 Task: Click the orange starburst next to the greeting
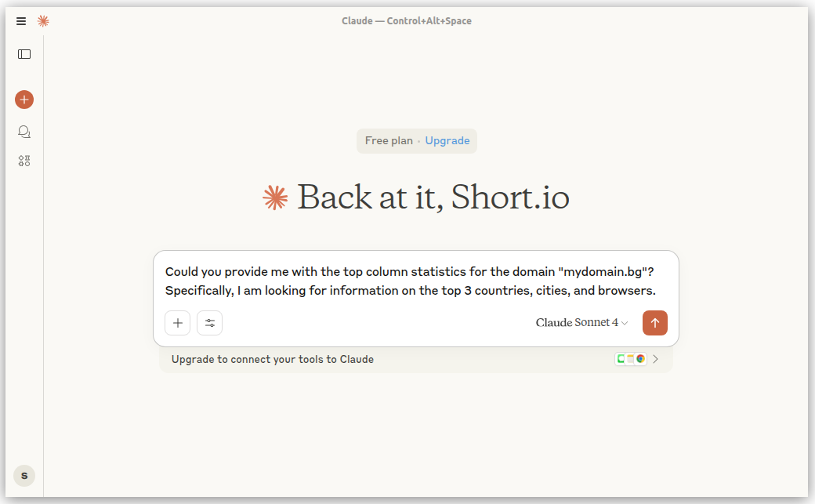[x=275, y=198]
